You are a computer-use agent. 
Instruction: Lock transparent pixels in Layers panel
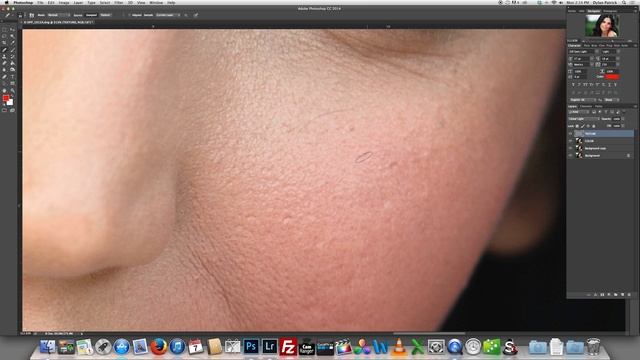click(x=577, y=126)
